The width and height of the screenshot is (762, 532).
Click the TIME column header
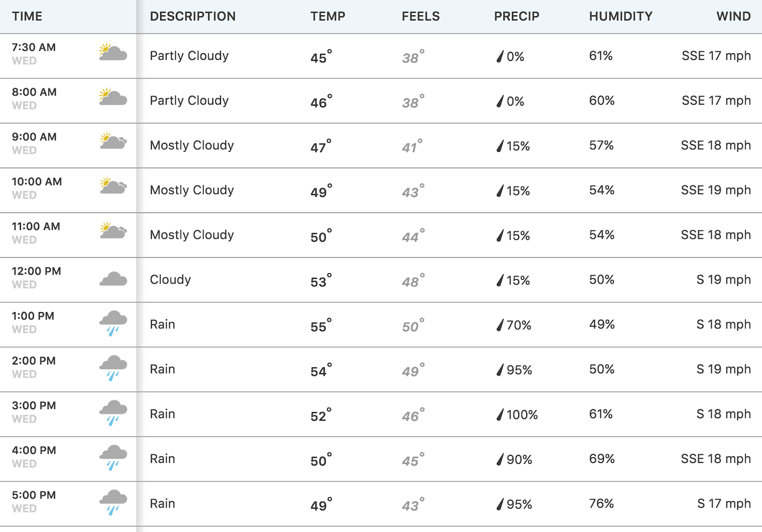pyautogui.click(x=27, y=16)
